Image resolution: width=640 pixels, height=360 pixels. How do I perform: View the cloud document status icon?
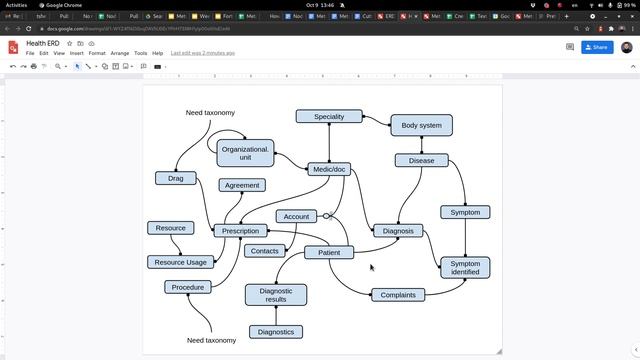(91, 43)
